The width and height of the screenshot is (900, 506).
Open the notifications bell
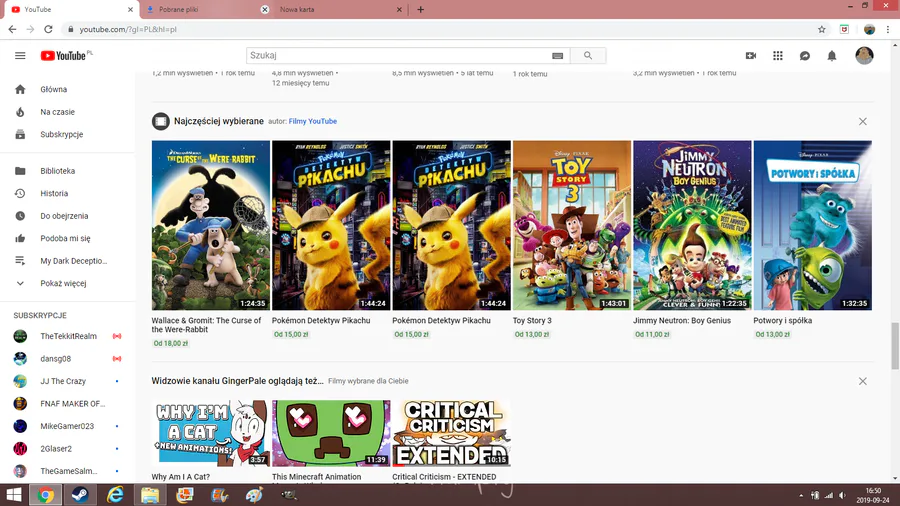[832, 56]
